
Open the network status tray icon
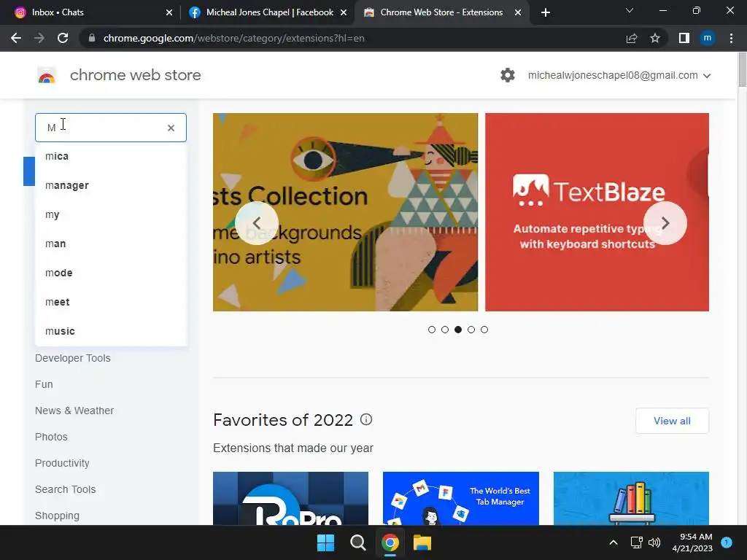click(x=636, y=542)
